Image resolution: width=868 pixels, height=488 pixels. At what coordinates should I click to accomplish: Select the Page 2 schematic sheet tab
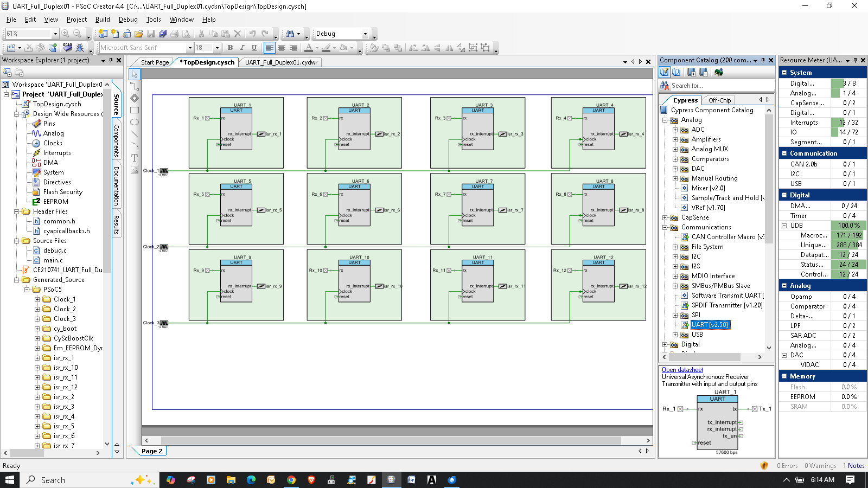[152, 451]
